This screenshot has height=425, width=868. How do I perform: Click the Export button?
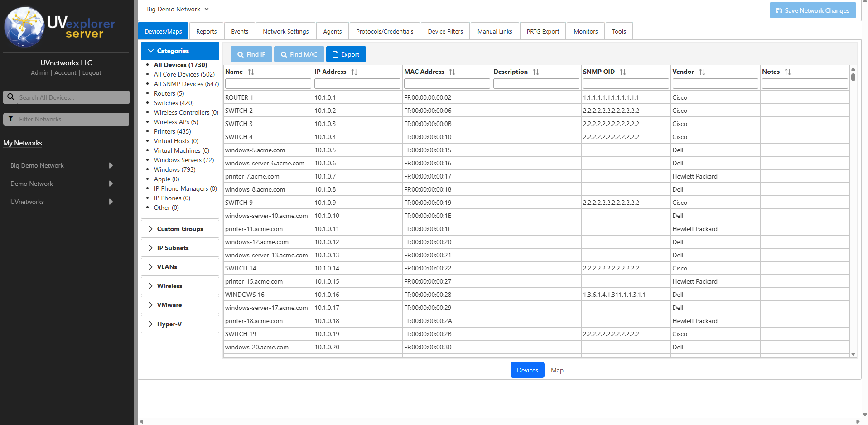tap(346, 54)
